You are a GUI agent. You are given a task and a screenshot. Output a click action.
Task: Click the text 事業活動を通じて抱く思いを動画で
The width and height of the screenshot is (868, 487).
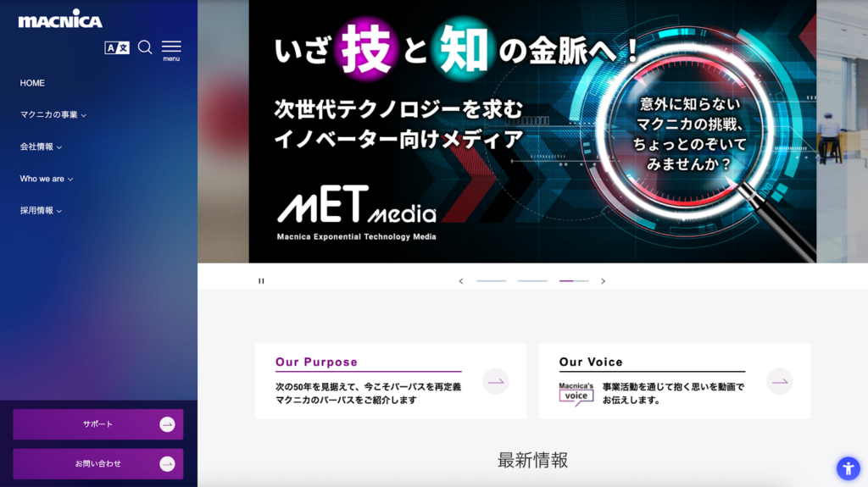673,387
